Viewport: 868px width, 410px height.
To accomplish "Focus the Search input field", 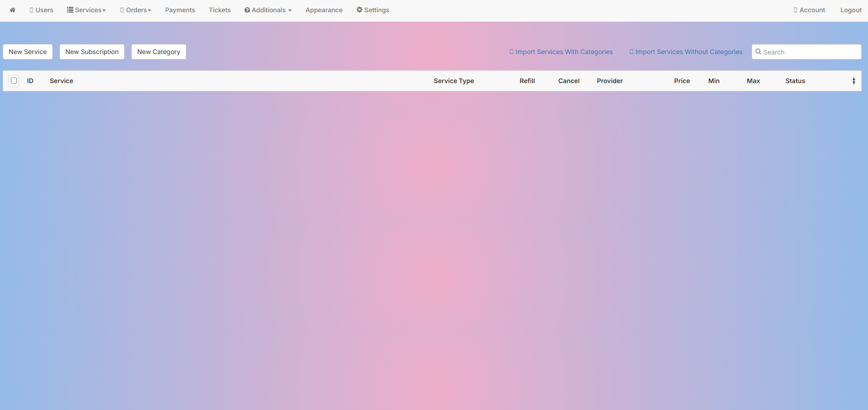I will pyautogui.click(x=810, y=52).
